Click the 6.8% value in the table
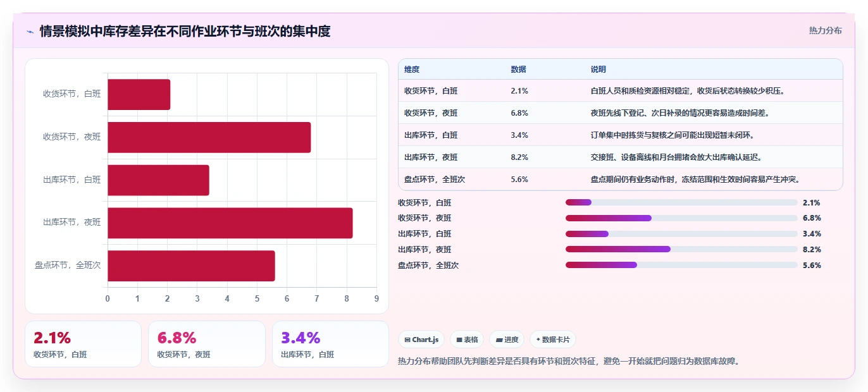Screen dimensions: 868x392 519,113
